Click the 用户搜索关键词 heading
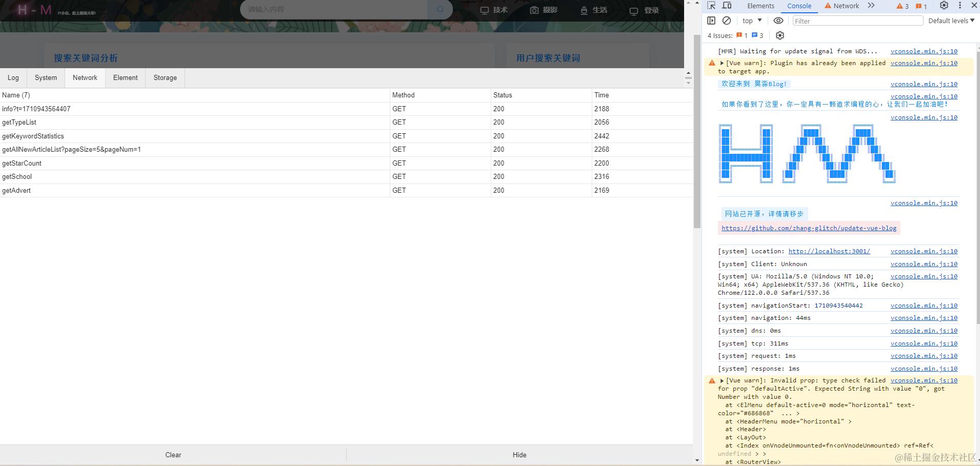This screenshot has height=466, width=980. click(x=548, y=58)
